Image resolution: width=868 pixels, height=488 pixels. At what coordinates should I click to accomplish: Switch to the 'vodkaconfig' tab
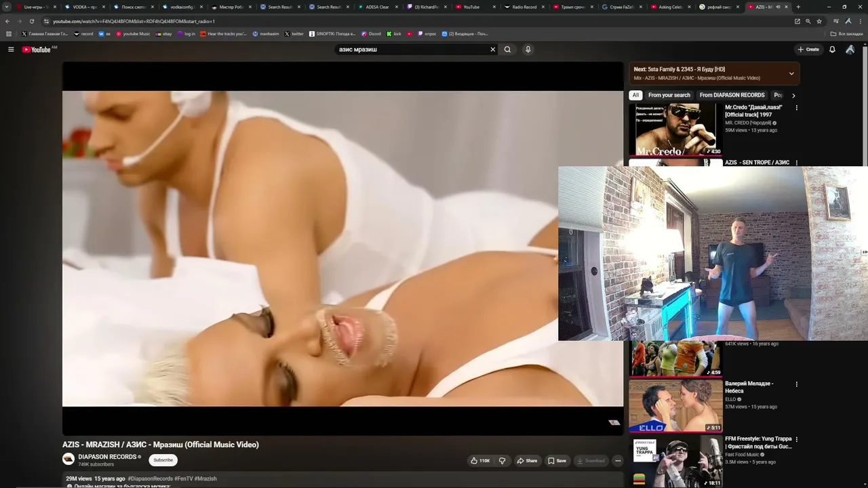pos(182,7)
